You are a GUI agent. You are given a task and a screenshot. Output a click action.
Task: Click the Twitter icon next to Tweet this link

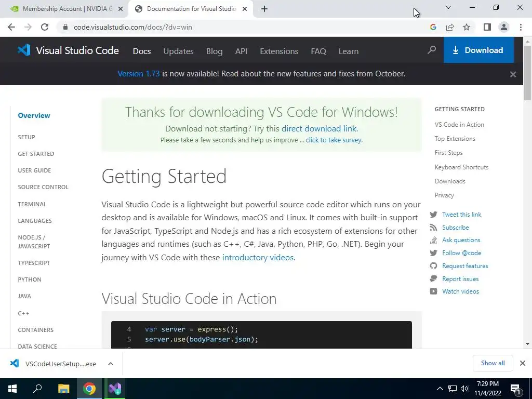click(434, 215)
